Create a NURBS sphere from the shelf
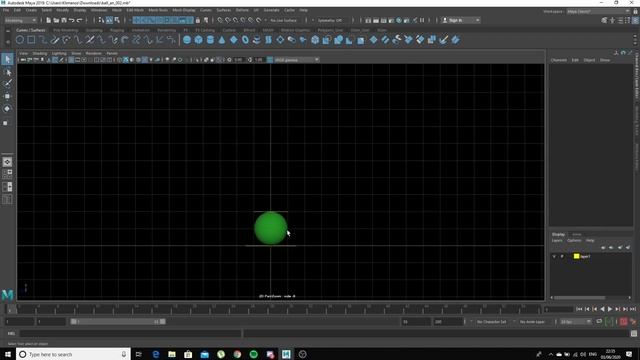 click(x=187, y=40)
